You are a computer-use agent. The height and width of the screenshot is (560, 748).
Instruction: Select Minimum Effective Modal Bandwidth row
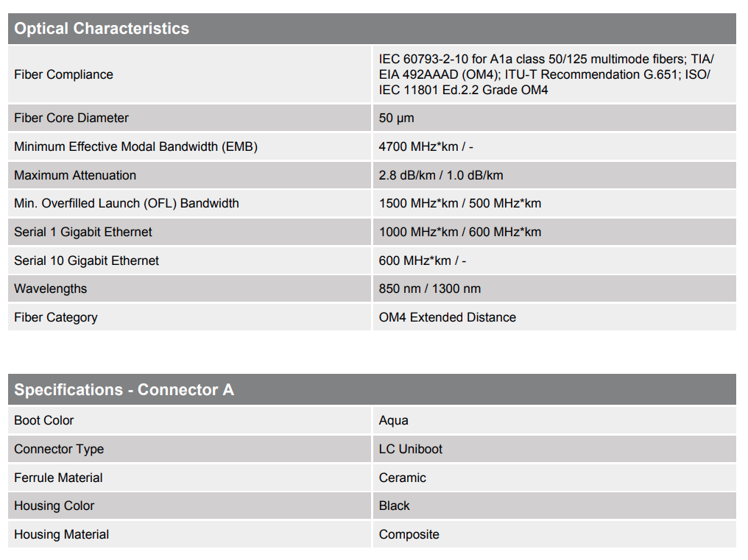372,146
